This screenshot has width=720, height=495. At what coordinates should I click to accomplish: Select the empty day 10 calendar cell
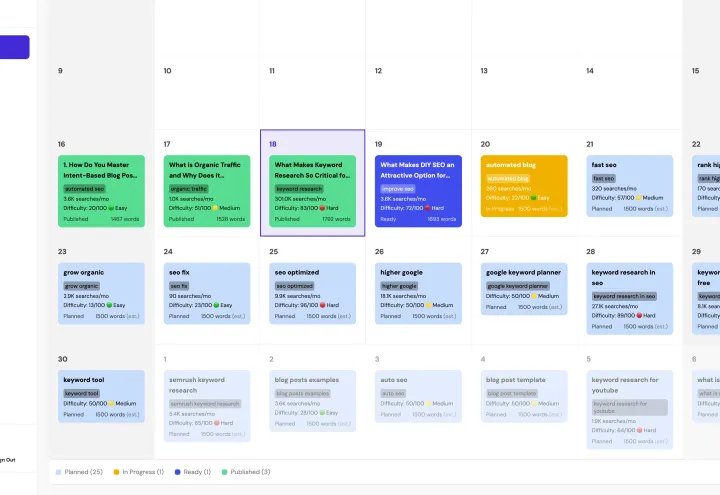tap(207, 94)
